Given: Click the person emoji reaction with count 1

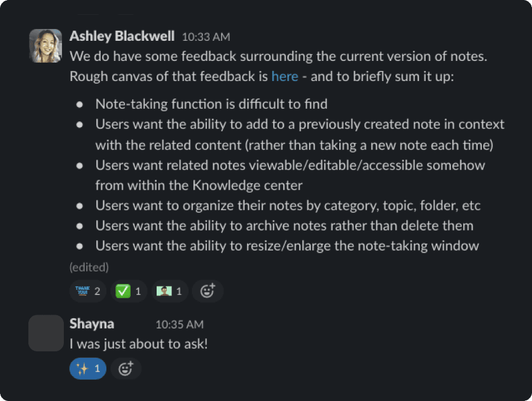Looking at the screenshot, I should point(170,291).
